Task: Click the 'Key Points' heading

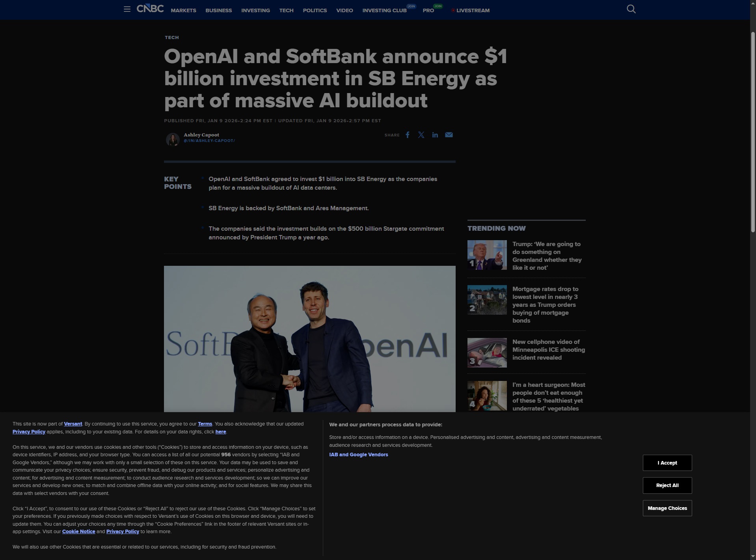Action: pyautogui.click(x=178, y=183)
